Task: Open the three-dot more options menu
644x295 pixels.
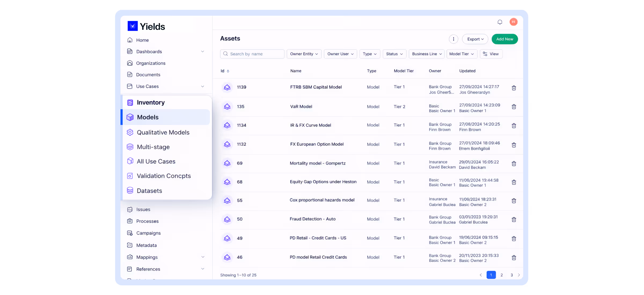Action: coord(453,39)
